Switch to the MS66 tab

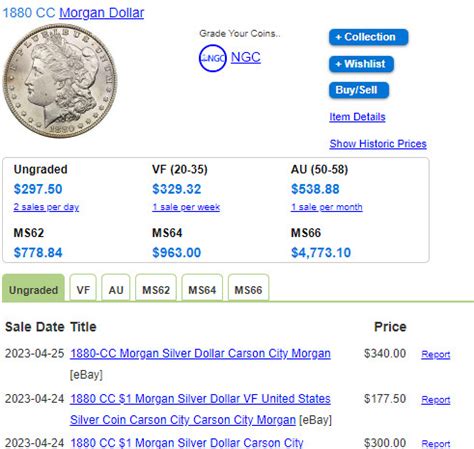pos(248,289)
